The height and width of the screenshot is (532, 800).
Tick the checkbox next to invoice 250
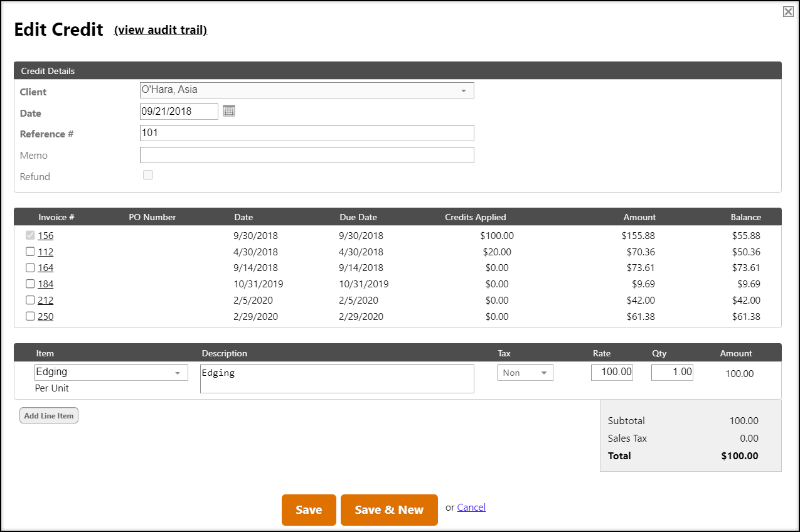coord(30,316)
